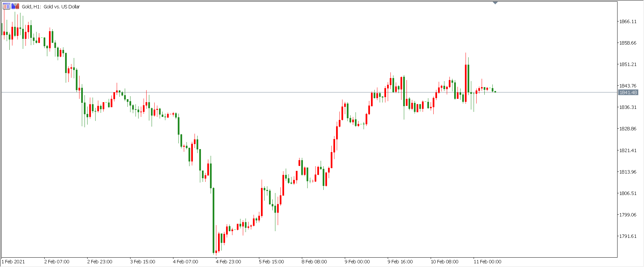Click the '8 Feb 08:00' time axis label

coord(315,262)
